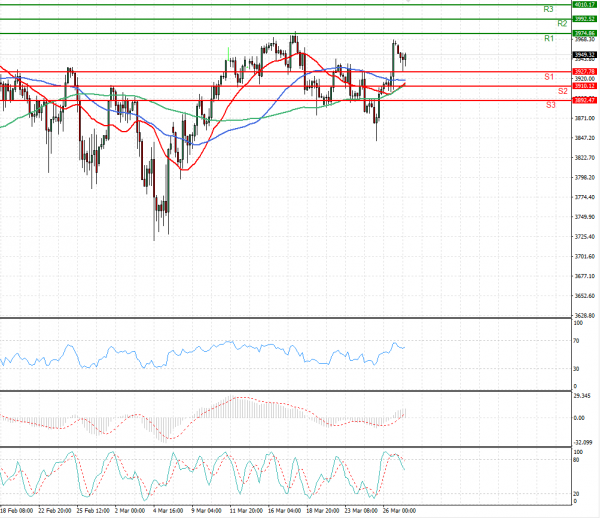Viewport: 600px width, 518px height.
Task: Click the stochastic panel 20 level label
Action: (576, 494)
